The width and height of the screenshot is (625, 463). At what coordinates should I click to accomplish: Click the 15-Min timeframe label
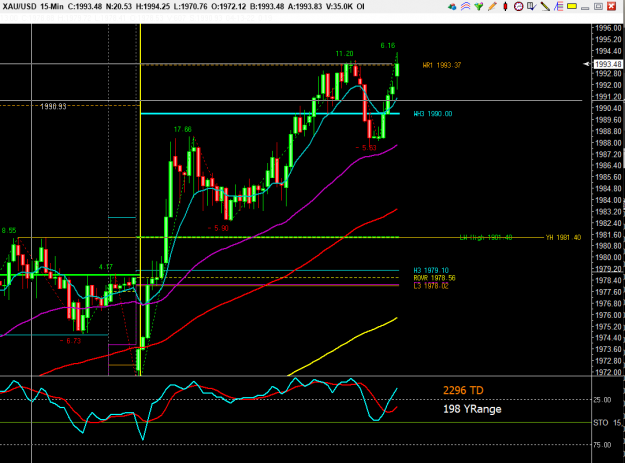[x=52, y=7]
